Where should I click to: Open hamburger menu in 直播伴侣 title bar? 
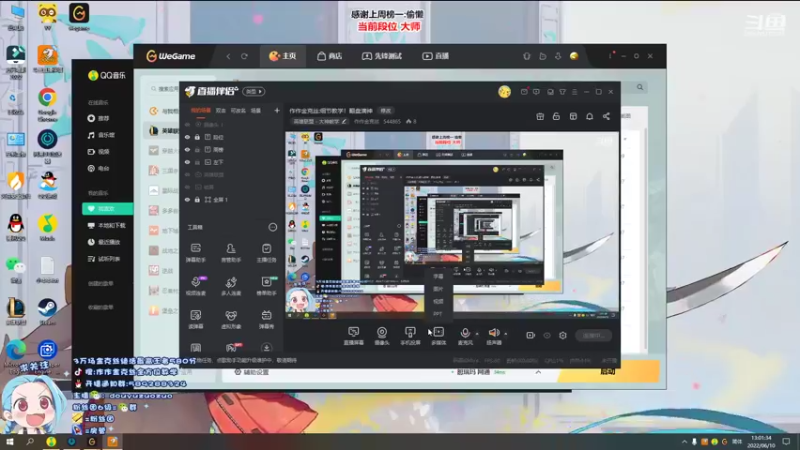pos(574,92)
